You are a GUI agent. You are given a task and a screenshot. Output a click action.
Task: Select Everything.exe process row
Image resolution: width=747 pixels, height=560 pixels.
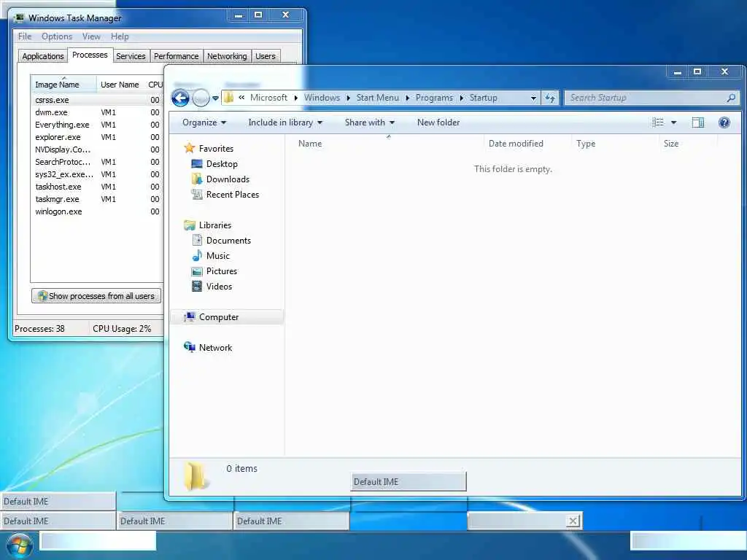[97, 125]
